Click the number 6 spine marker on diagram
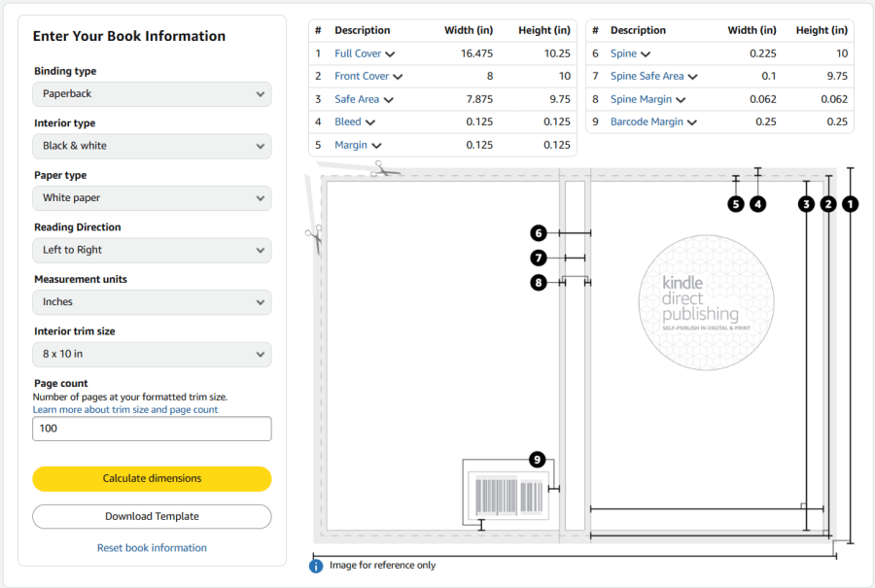This screenshot has height=588, width=875. (539, 233)
